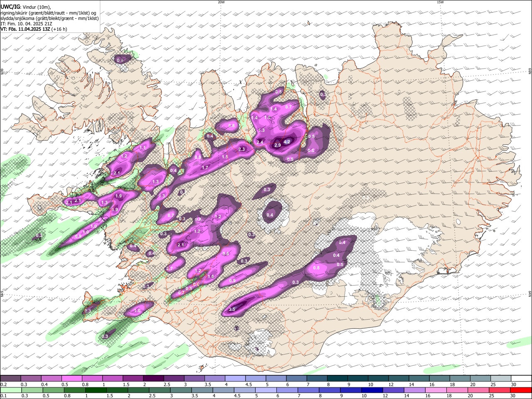Select lower legend swatch between 0.1 and 0.3

click(x=10, y=390)
